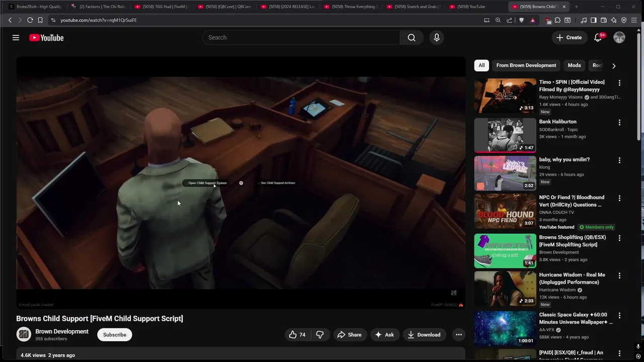Open options for Hurricane Wisdom video

pyautogui.click(x=619, y=276)
